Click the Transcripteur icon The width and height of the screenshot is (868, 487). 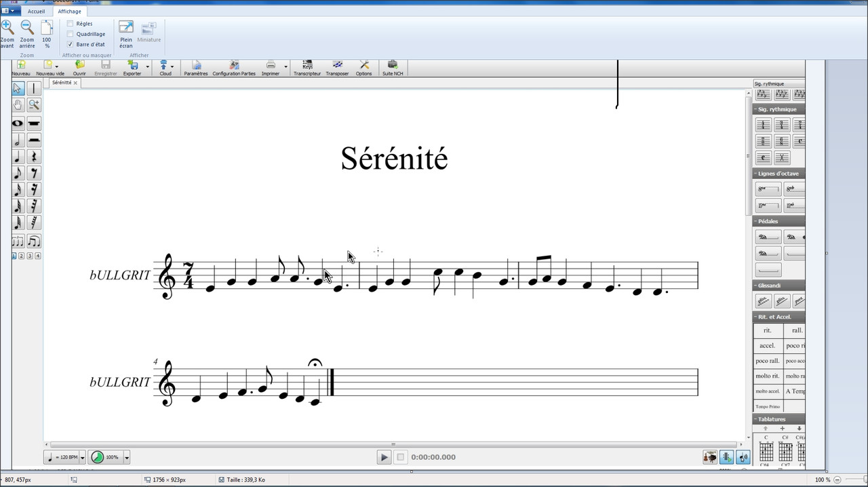(307, 68)
